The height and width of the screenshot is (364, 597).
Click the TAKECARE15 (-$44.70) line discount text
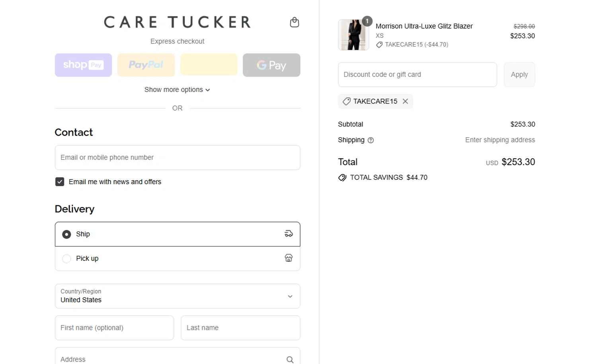[416, 45]
